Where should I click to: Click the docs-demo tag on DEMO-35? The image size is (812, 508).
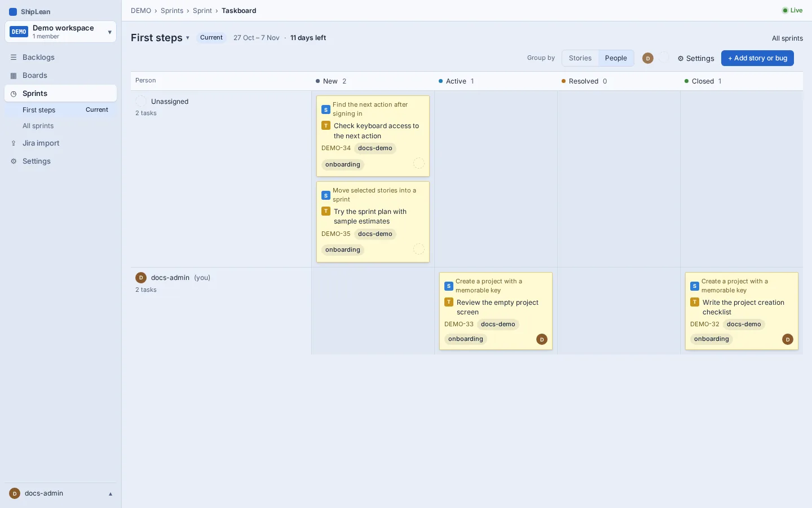point(375,234)
